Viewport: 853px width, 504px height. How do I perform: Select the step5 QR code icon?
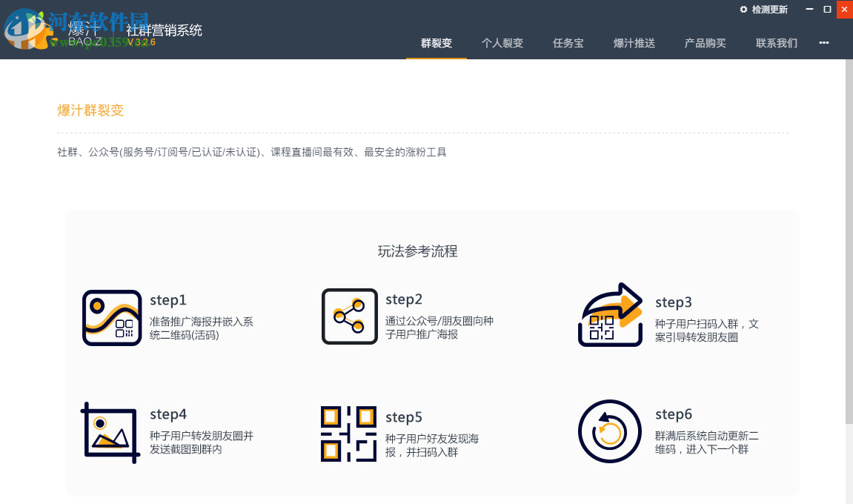tap(348, 434)
